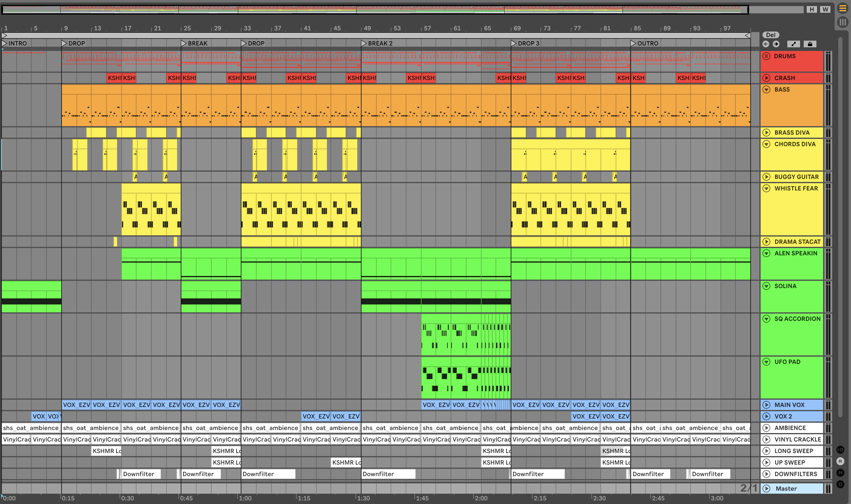Collapse the BASS track
This screenshot has height=504, width=851.
(x=766, y=90)
